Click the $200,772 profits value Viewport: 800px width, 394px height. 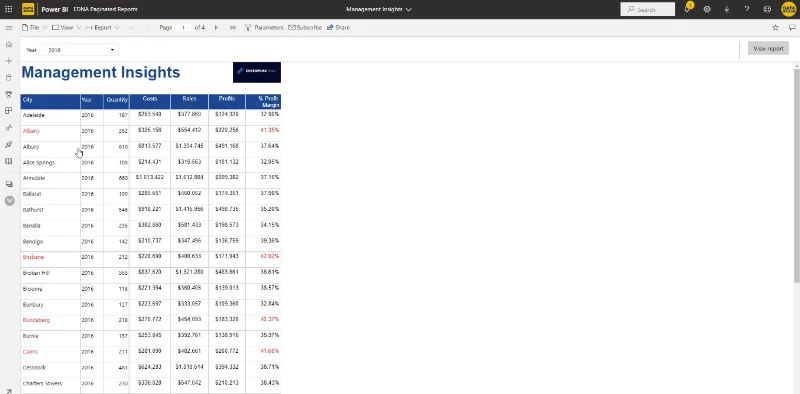coord(227,351)
